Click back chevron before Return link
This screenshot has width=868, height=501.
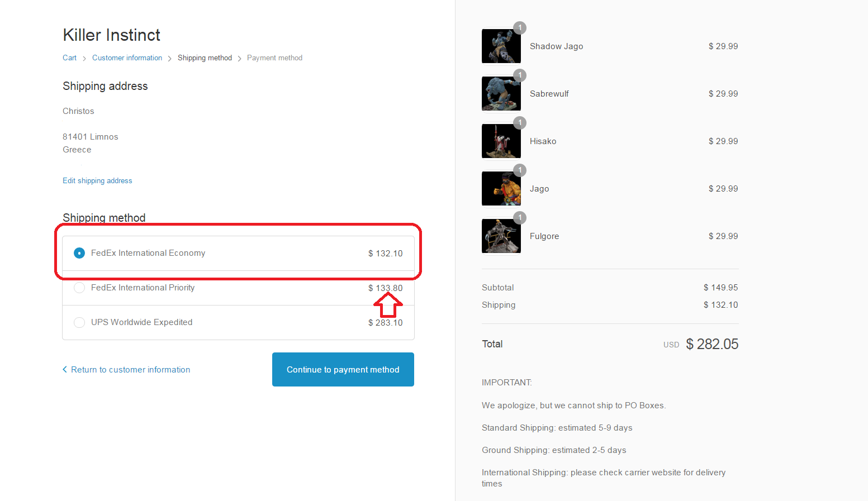click(x=65, y=369)
